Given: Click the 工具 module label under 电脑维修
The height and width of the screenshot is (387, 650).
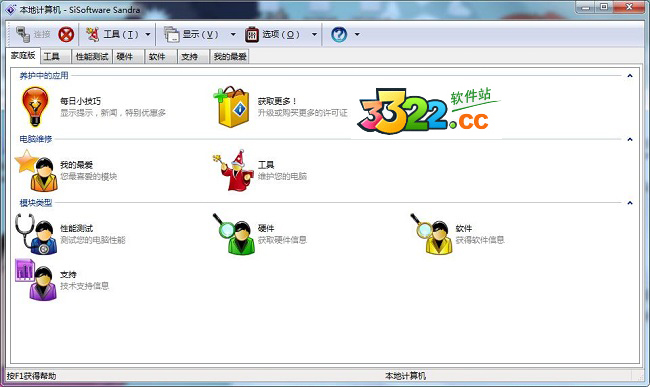Looking at the screenshot, I should pyautogui.click(x=266, y=165).
